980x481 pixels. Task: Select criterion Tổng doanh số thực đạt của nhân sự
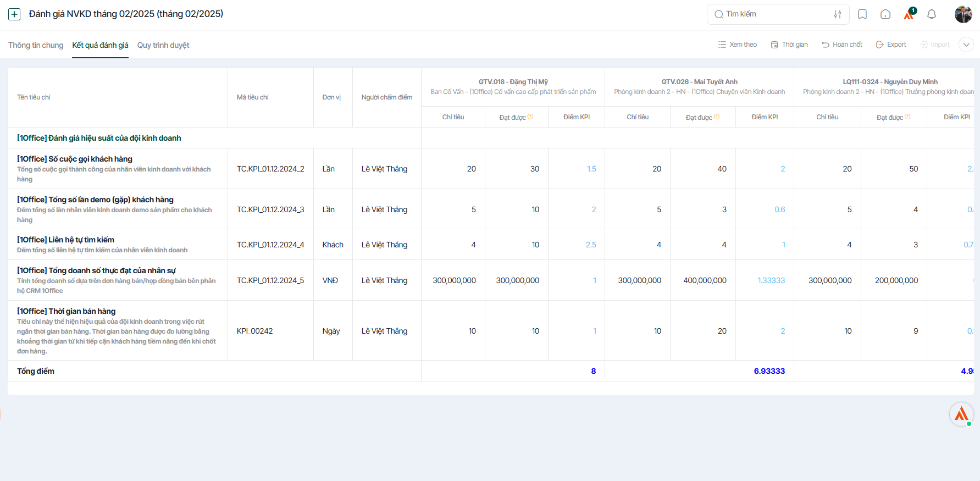click(96, 270)
